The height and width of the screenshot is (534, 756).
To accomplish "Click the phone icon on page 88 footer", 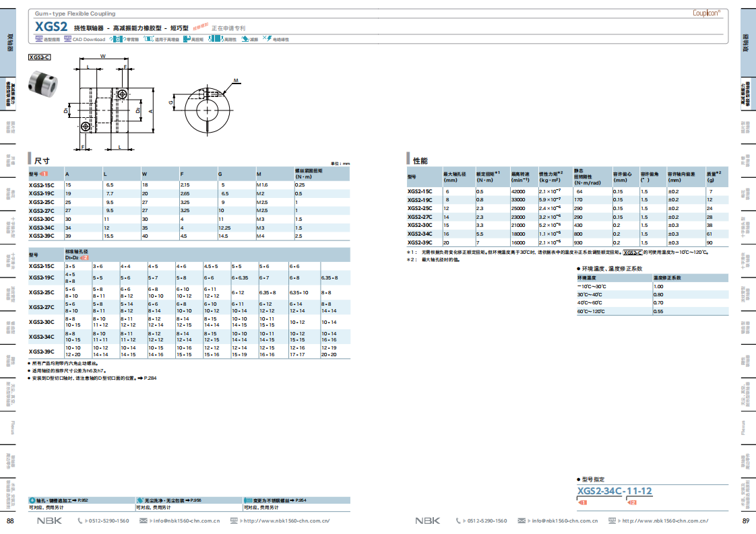I will (80, 521).
